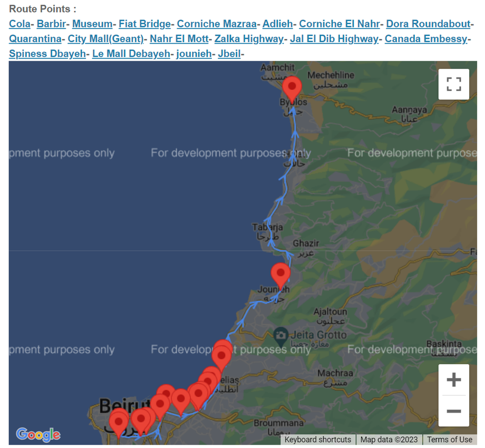
Task: Open the Cola route point link
Action: click(20, 24)
